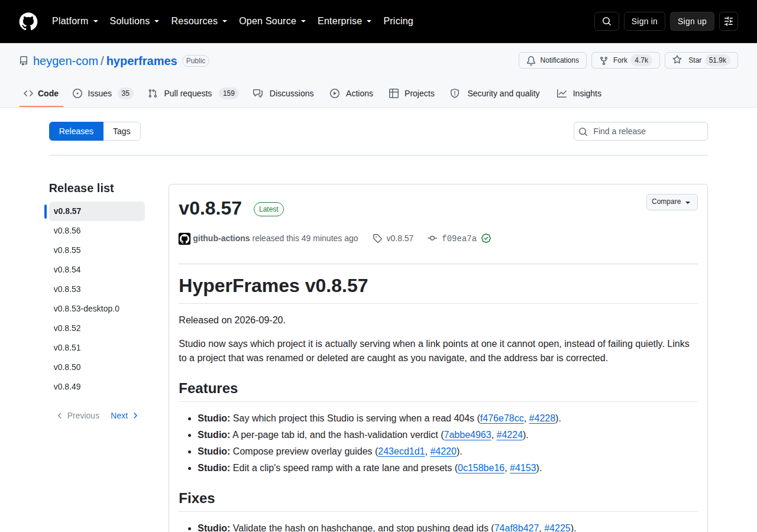Image resolution: width=757 pixels, height=532 pixels.
Task: Open the v0.8.57 release title link
Action: 210,208
